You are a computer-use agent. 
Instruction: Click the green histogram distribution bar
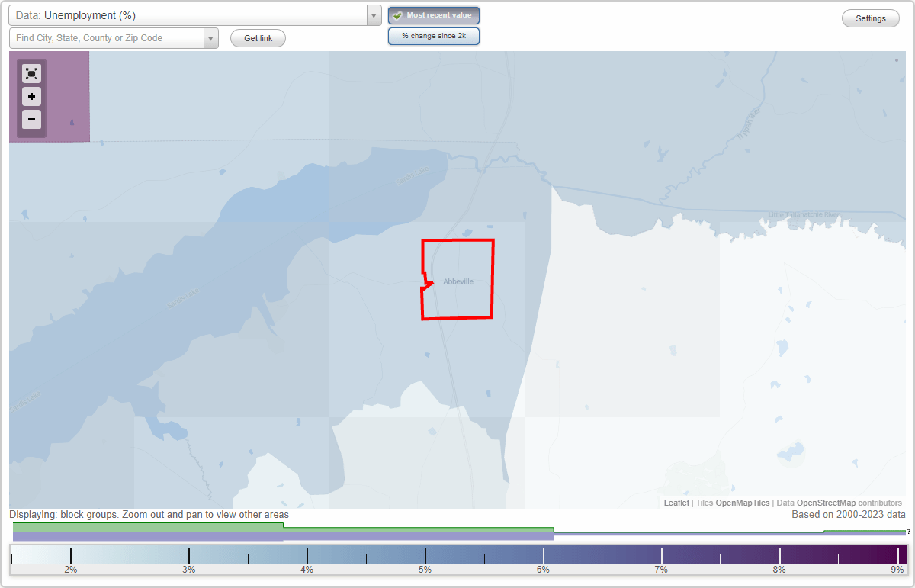tap(148, 527)
